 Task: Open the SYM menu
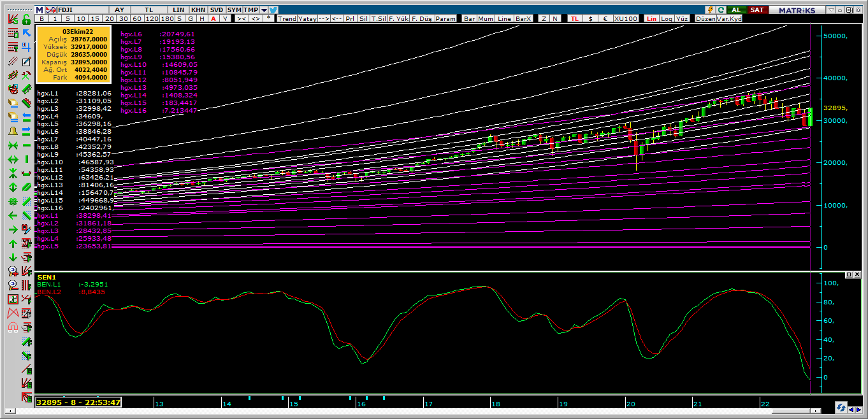235,10
